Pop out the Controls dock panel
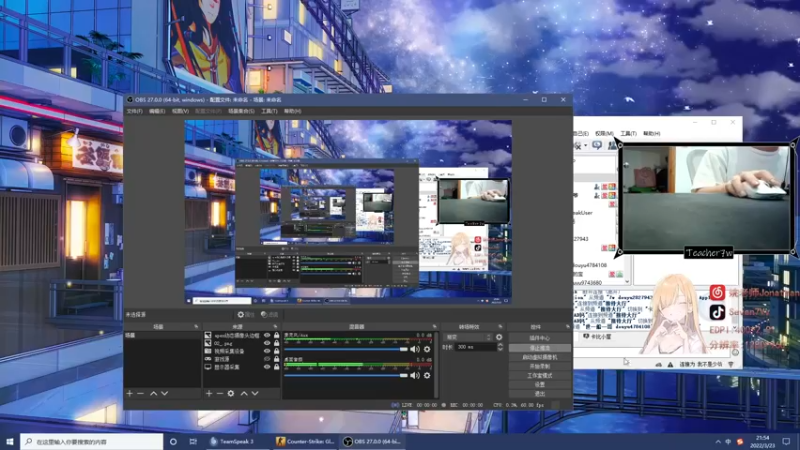Screen dimensions: 800x450 pyautogui.click(x=568, y=327)
